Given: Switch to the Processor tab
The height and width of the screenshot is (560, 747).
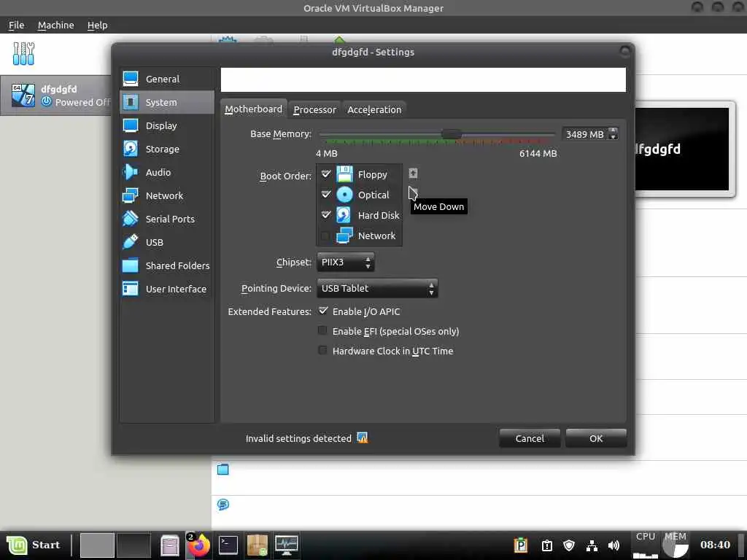Looking at the screenshot, I should [x=314, y=109].
